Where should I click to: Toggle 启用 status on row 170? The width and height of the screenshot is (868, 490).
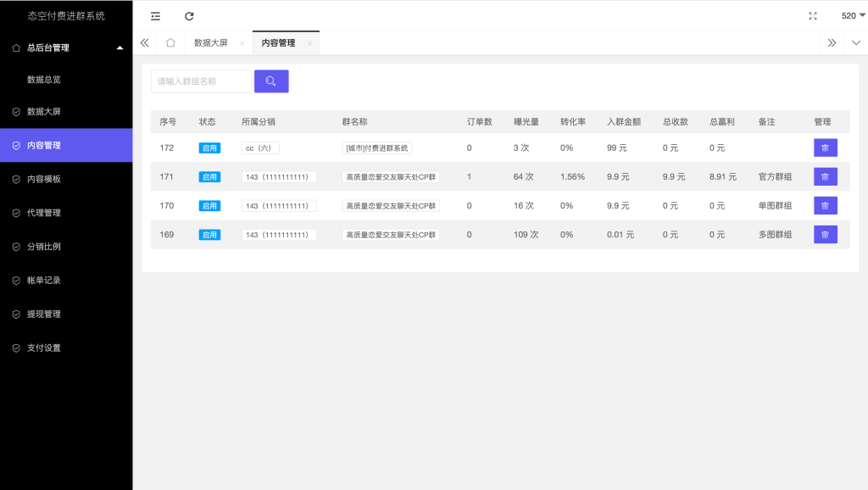(x=209, y=205)
